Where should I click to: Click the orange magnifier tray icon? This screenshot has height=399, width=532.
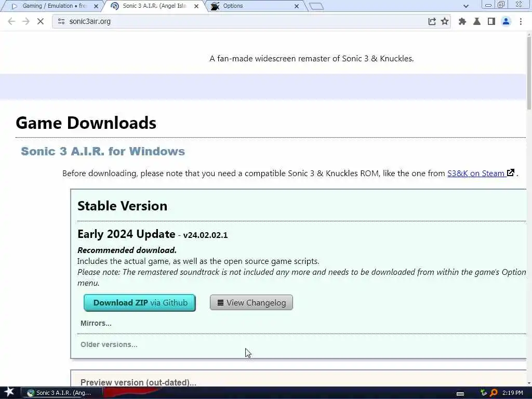(x=494, y=393)
